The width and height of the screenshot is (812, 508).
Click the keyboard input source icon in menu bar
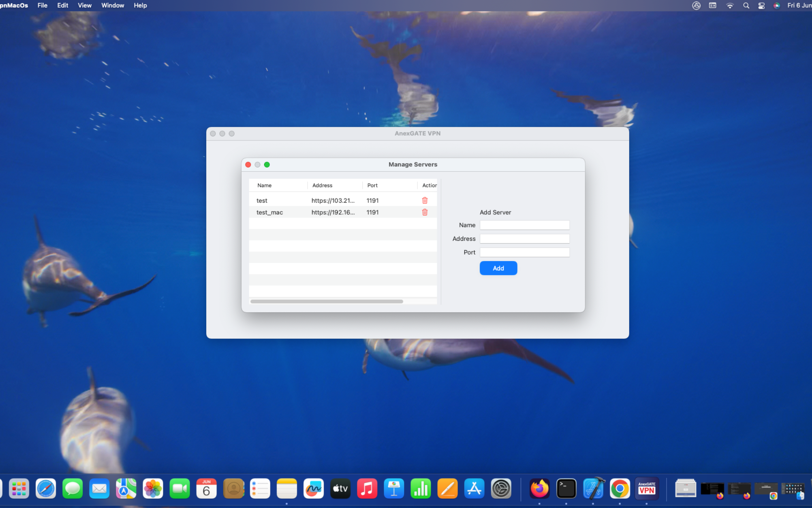713,5
